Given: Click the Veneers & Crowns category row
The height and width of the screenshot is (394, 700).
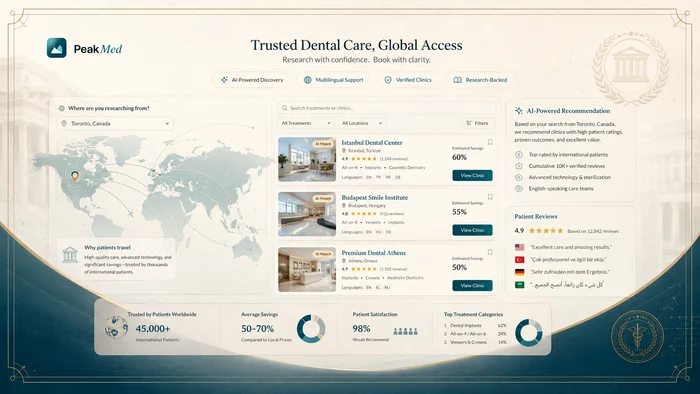Looking at the screenshot, I should tap(475, 342).
